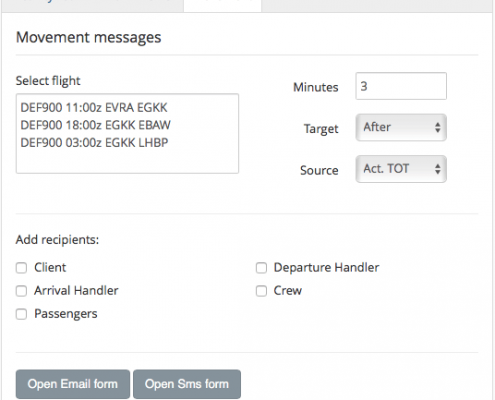The width and height of the screenshot is (495, 400).
Task: Click the Minutes input field
Action: click(x=401, y=86)
